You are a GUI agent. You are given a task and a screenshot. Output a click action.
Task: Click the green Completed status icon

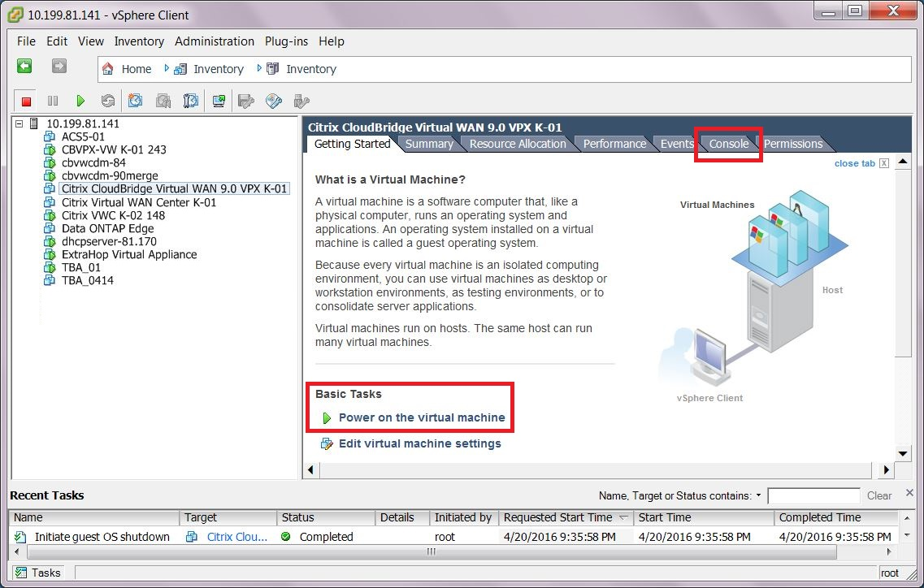[286, 537]
